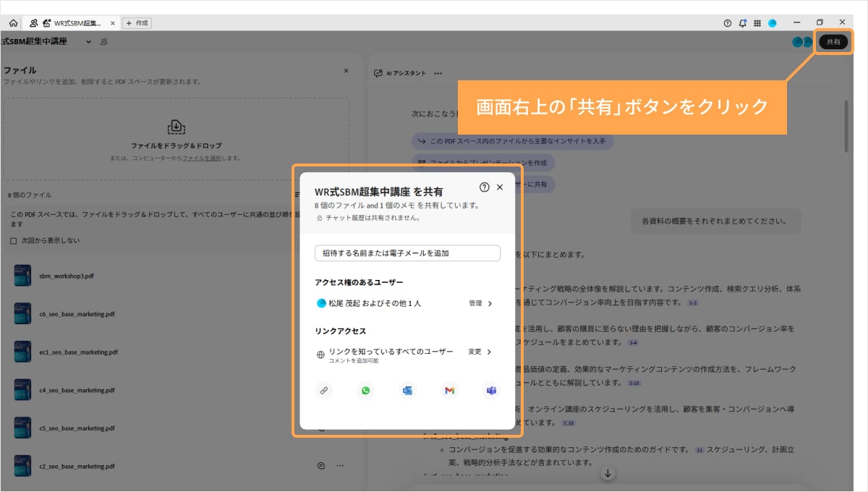This screenshot has width=868, height=492.
Task: Click the 松尾 茂起 user avatar
Action: coord(321,303)
